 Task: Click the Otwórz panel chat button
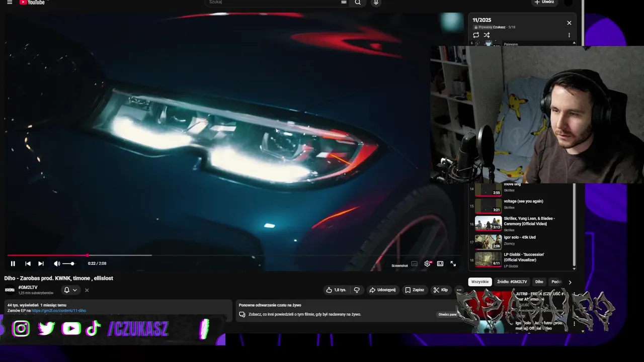pos(448,315)
